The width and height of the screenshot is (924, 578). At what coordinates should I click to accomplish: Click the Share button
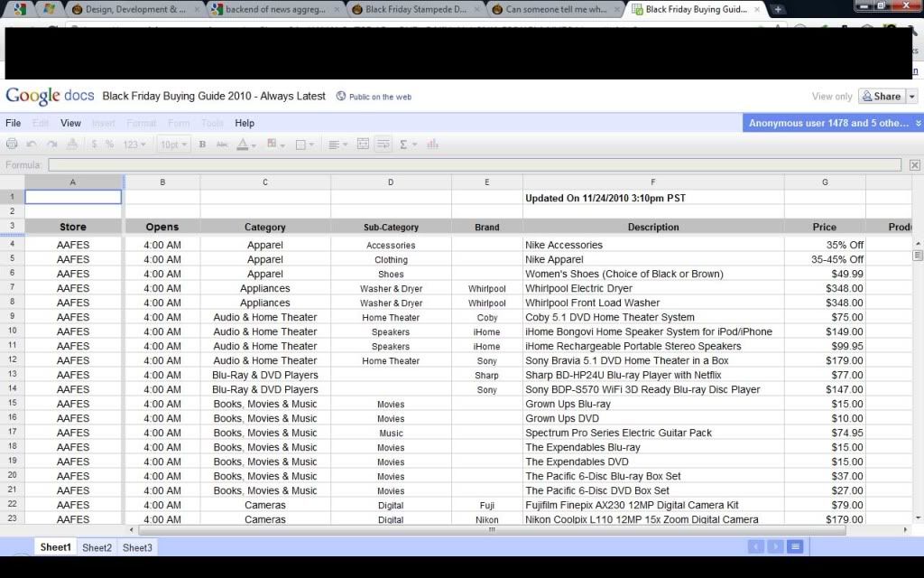click(x=882, y=96)
